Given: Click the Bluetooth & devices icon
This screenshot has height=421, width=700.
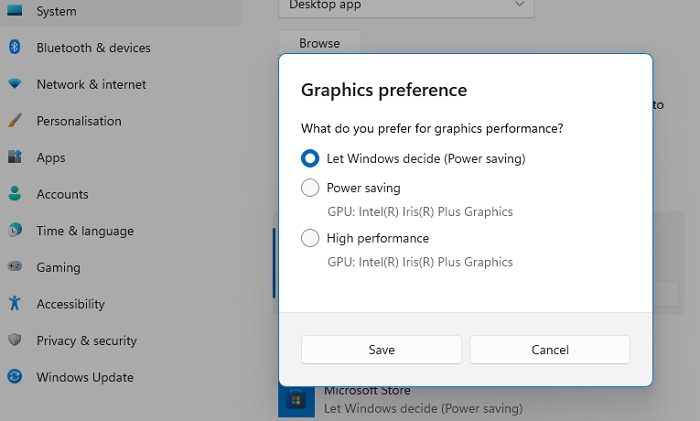Looking at the screenshot, I should [x=15, y=47].
